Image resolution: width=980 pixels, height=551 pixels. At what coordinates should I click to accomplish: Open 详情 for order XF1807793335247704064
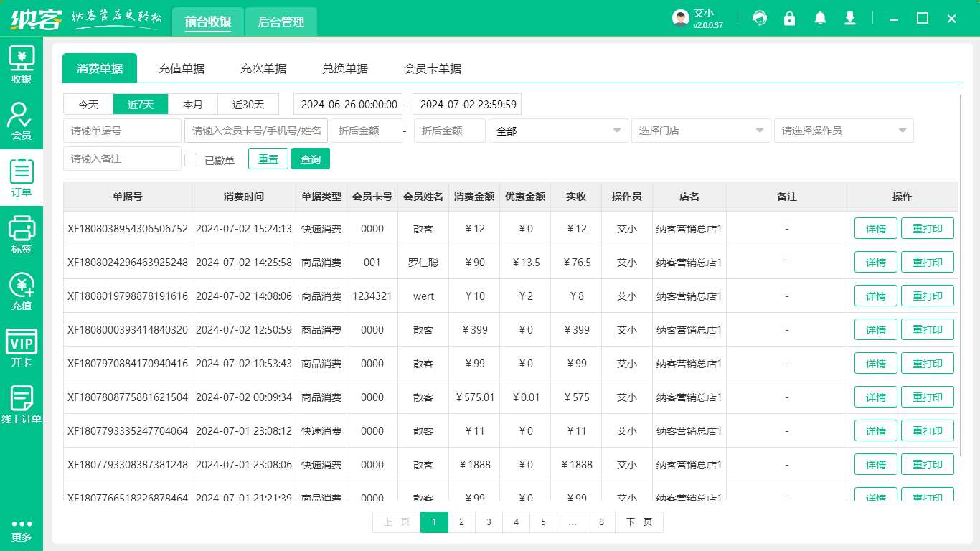point(876,431)
